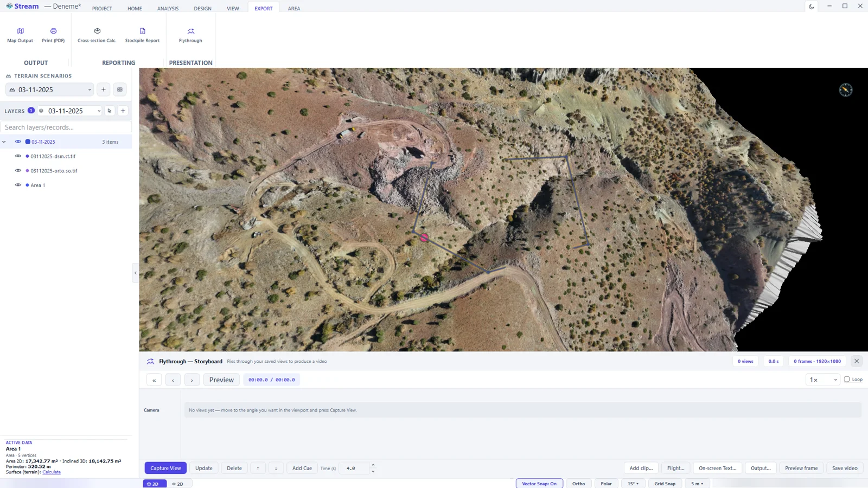Image resolution: width=868 pixels, height=488 pixels.
Task: Open the terrain scenario 03-11-2025 dropdown
Action: (50, 89)
